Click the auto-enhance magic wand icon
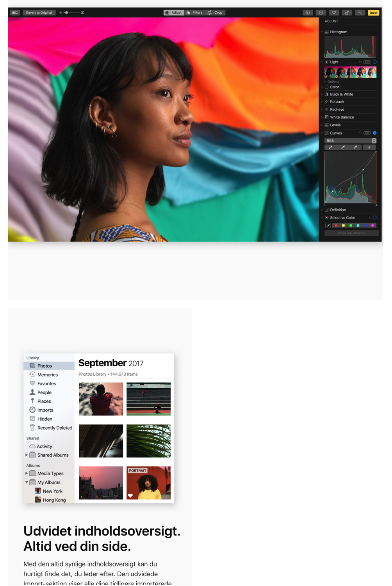The height and width of the screenshot is (586, 392). (x=360, y=13)
